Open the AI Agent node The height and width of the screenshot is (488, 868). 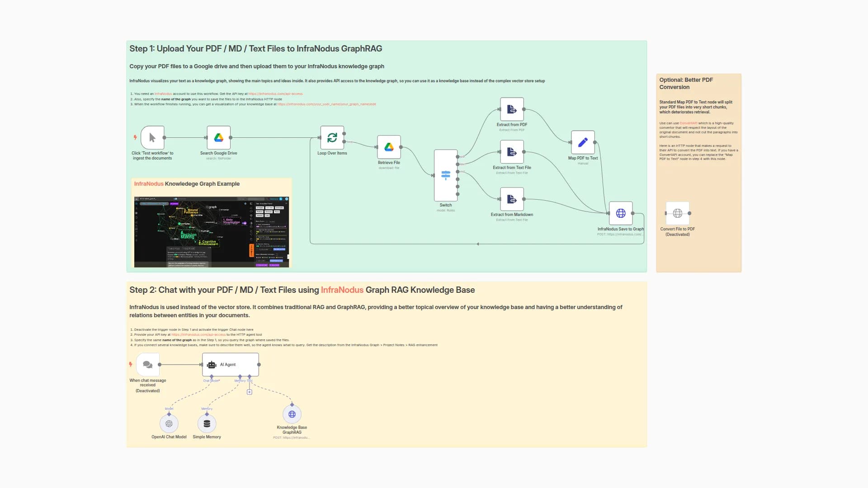[231, 365]
